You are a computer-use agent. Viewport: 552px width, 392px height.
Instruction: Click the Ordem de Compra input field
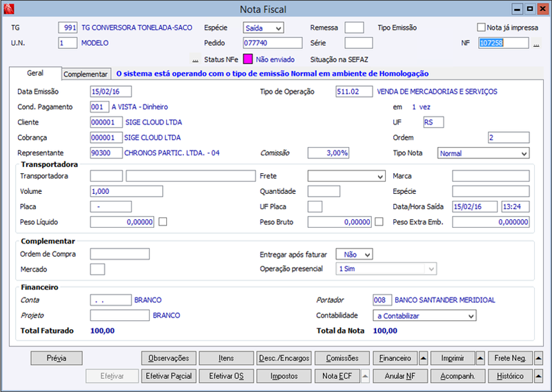point(119,254)
